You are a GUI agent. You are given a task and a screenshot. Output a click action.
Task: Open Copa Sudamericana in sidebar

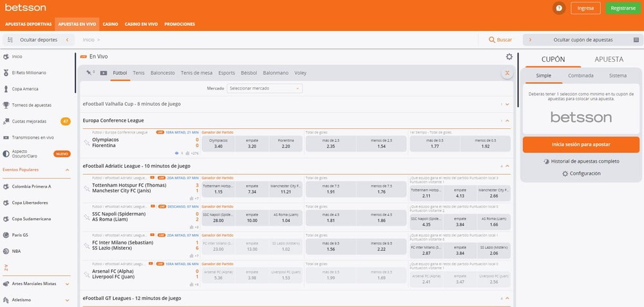[32, 219]
